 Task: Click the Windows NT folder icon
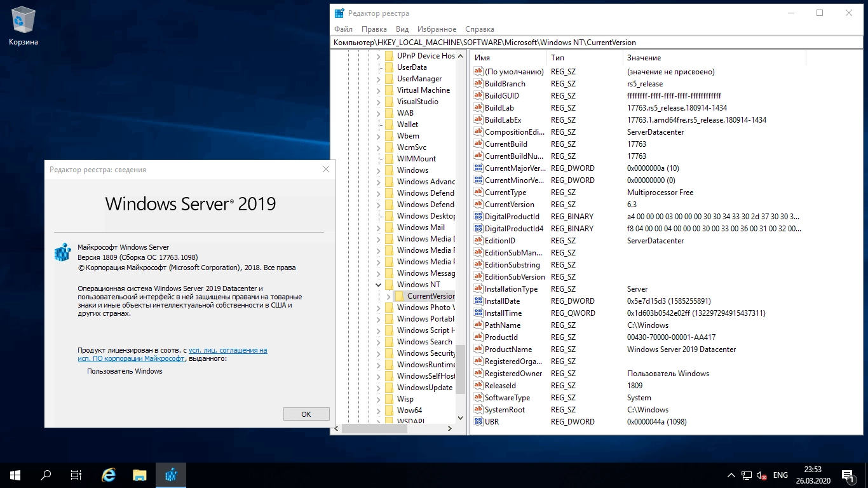389,285
